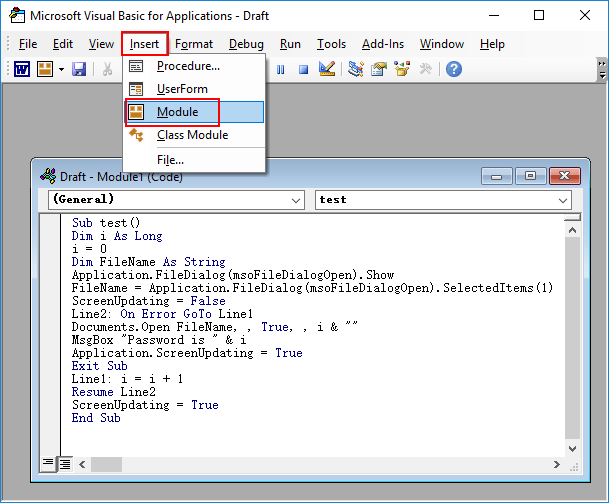This screenshot has height=503, width=609.
Task: Pause execution with the Break icon
Action: 280,70
